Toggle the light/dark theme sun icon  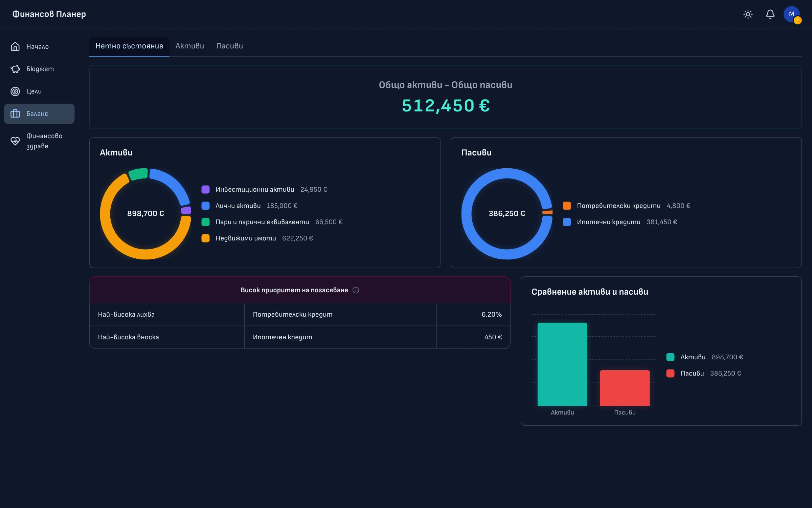(x=748, y=14)
